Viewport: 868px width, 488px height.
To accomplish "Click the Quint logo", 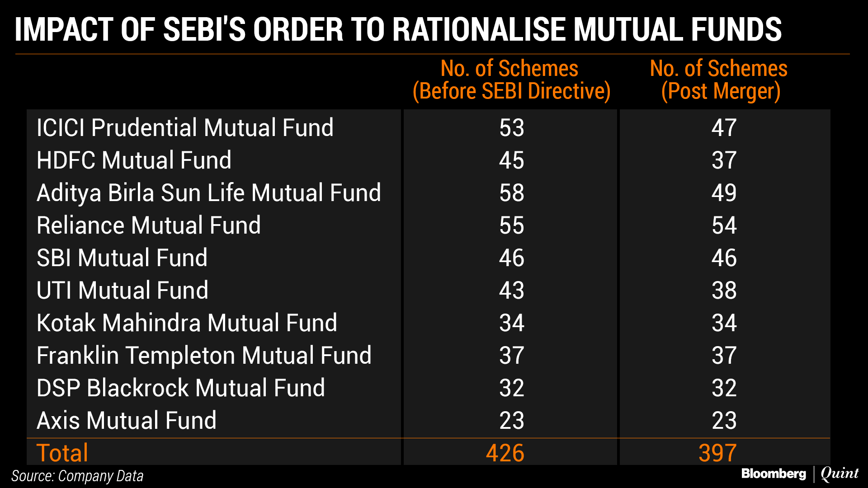I will (x=840, y=474).
